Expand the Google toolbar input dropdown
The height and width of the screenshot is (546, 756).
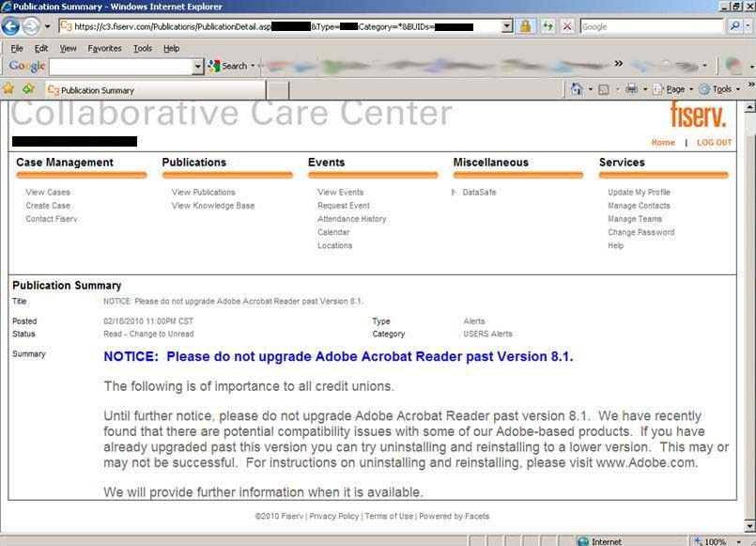[x=197, y=67]
